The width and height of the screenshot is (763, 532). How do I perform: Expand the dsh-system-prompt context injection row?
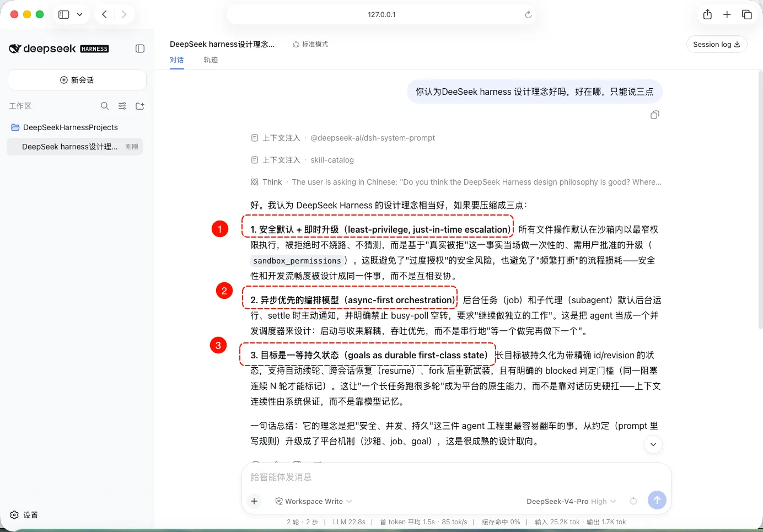click(x=343, y=138)
